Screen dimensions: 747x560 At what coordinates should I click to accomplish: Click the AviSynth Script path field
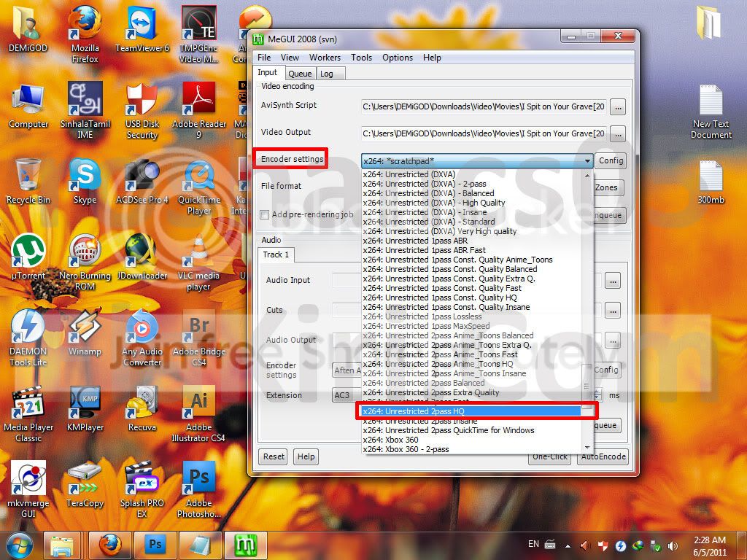(x=484, y=107)
